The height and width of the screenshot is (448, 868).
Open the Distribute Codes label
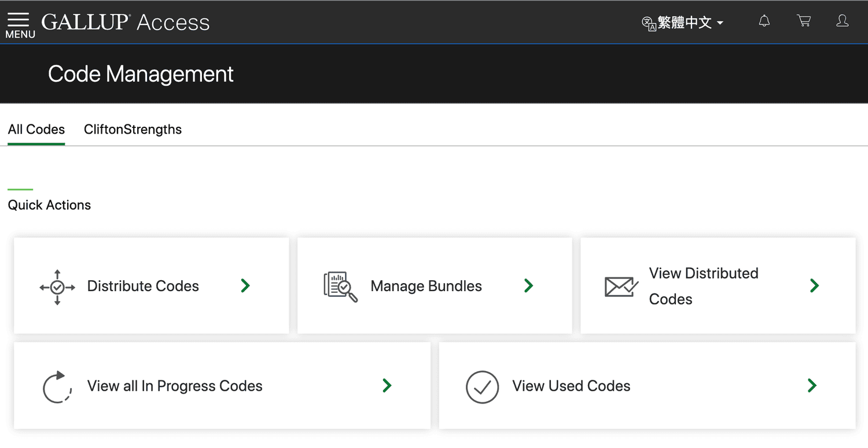[143, 286]
